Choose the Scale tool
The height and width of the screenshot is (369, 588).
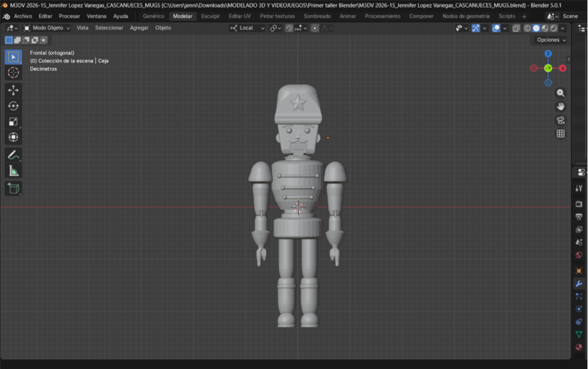tap(13, 121)
